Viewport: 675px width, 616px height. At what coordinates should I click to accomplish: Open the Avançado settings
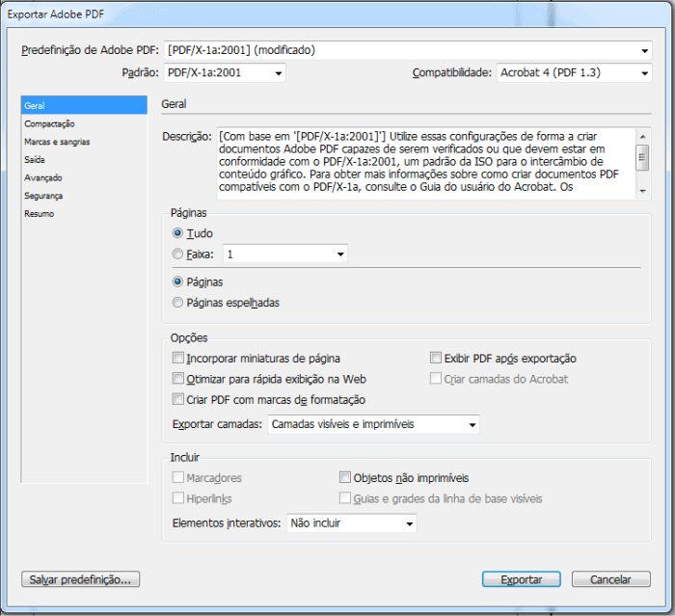84,177
